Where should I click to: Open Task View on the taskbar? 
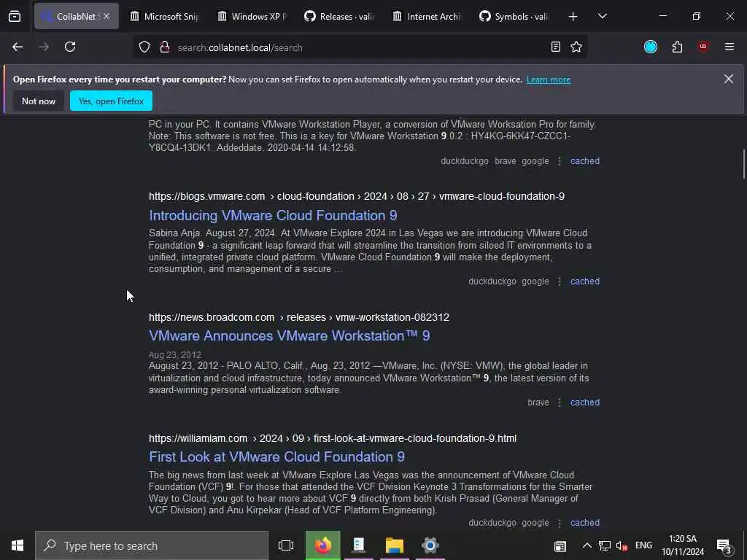click(286, 545)
